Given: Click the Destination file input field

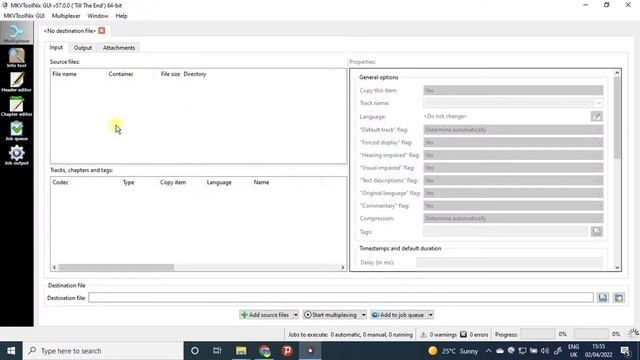Looking at the screenshot, I should click(341, 298).
